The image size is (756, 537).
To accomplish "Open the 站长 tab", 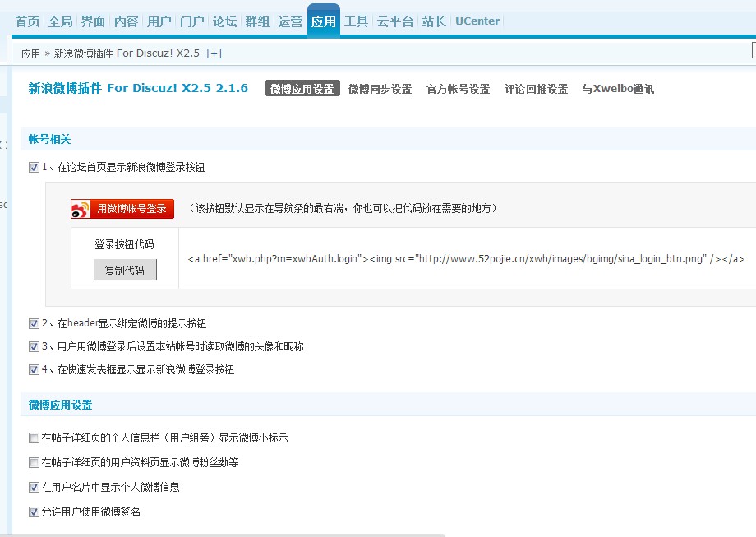I will (434, 21).
